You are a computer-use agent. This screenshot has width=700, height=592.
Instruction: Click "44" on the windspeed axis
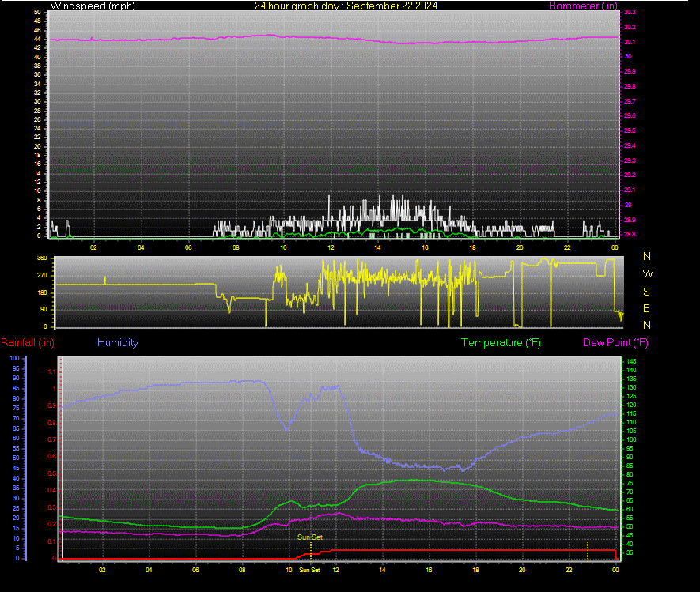pyautogui.click(x=37, y=40)
